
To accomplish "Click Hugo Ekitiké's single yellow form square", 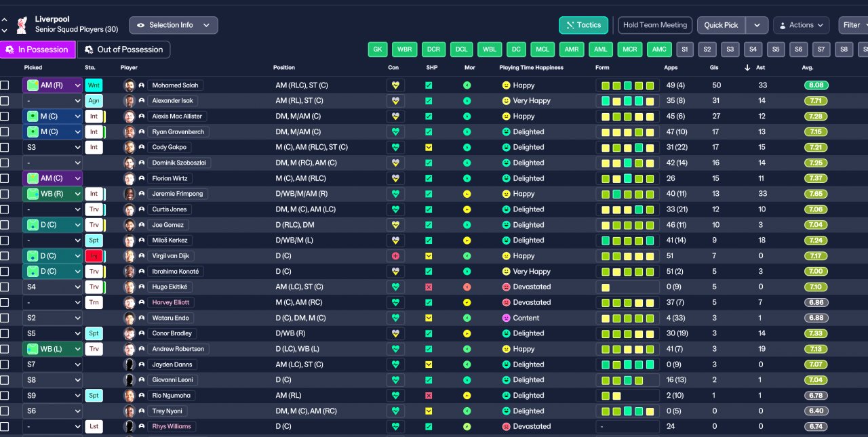I will point(606,287).
